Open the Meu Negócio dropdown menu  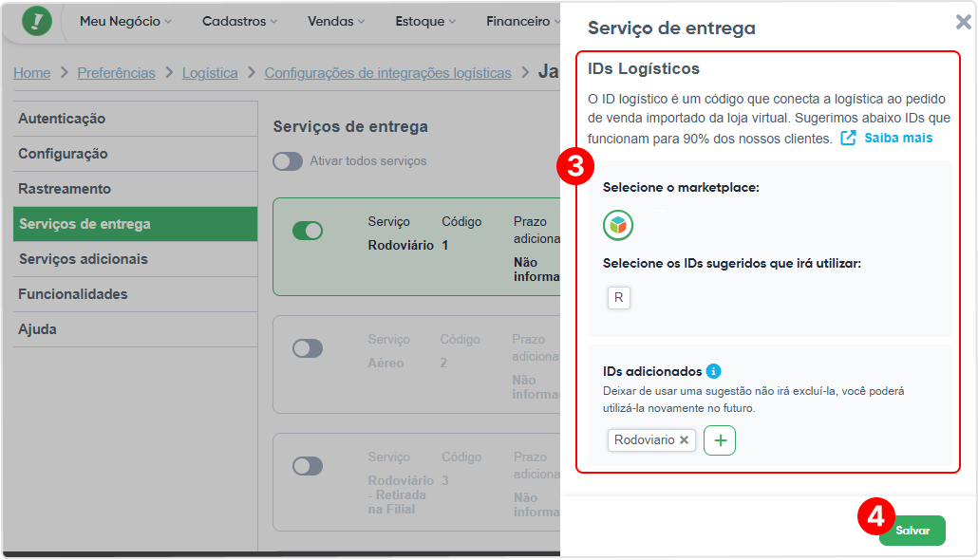[125, 21]
